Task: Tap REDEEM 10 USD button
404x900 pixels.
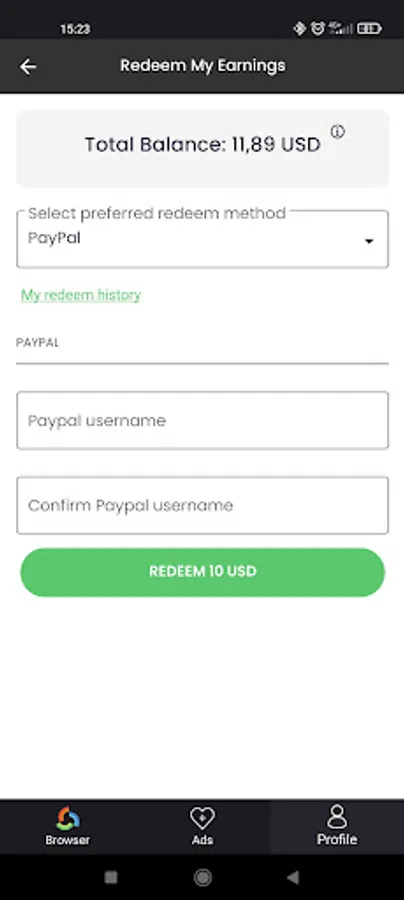Action: pyautogui.click(x=202, y=572)
